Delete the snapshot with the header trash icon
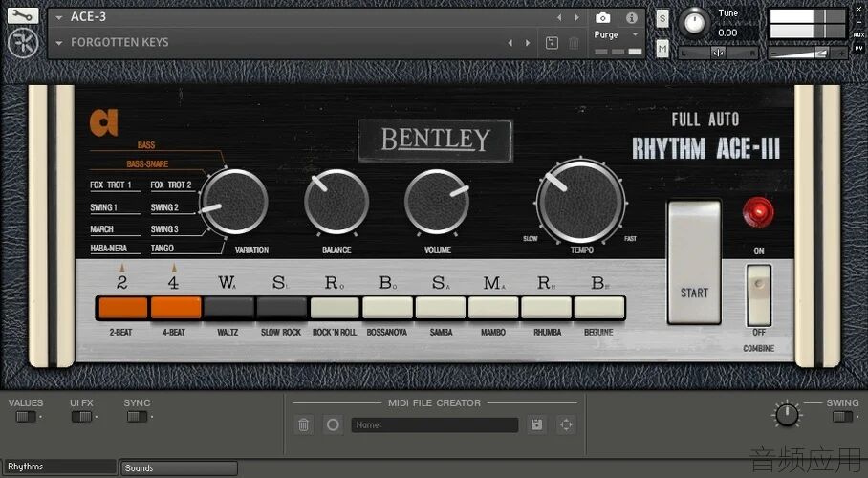Image resolution: width=868 pixels, height=478 pixels. [575, 43]
